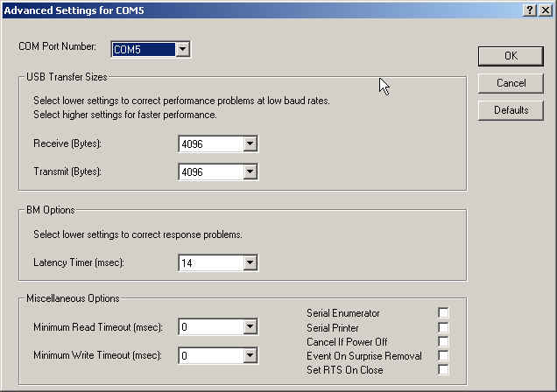Screen dimensions: 557x392
Task: Click the Set RTS On Close label text
Action: [x=345, y=370]
